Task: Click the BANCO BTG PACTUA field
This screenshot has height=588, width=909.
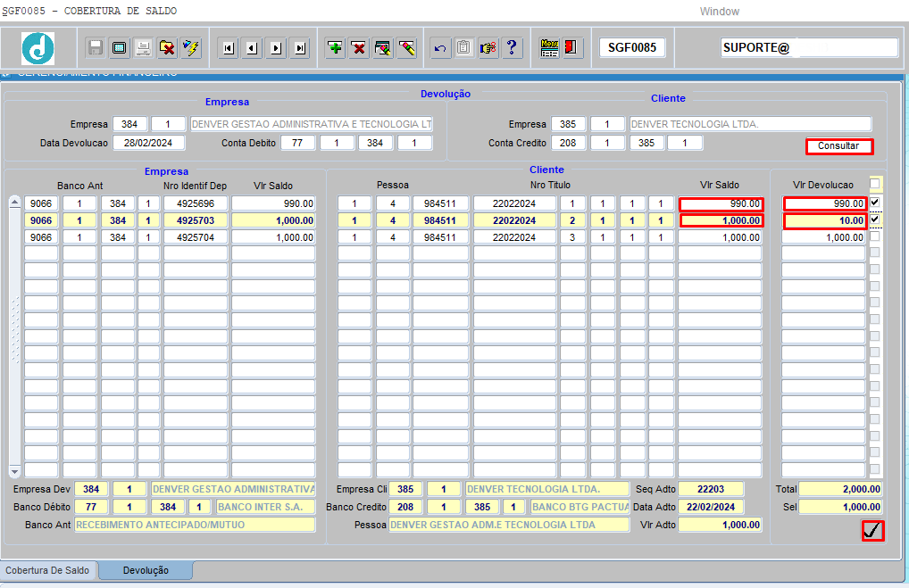Action: pyautogui.click(x=580, y=507)
